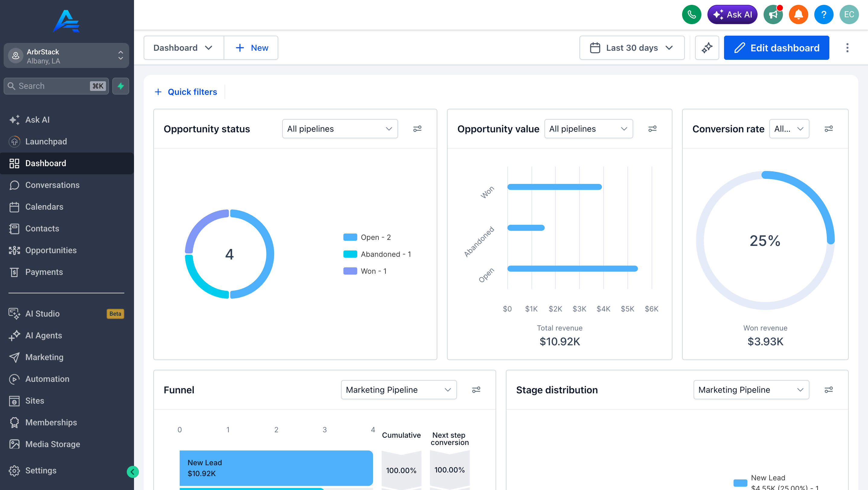Viewport: 868px width, 490px height.
Task: Expand the Opportunity status All pipelines dropdown
Action: [x=340, y=129]
